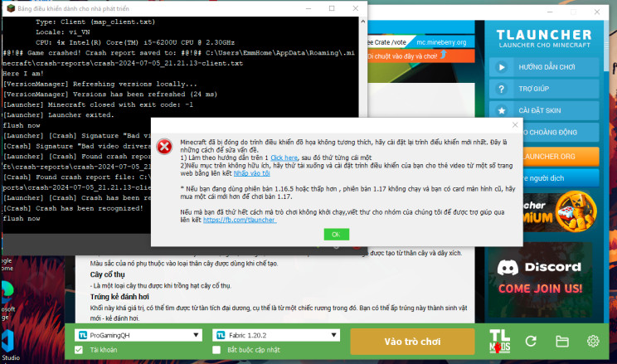617x364 pixels.
Task: Open the 'Click here' guide link
Action: click(x=284, y=158)
